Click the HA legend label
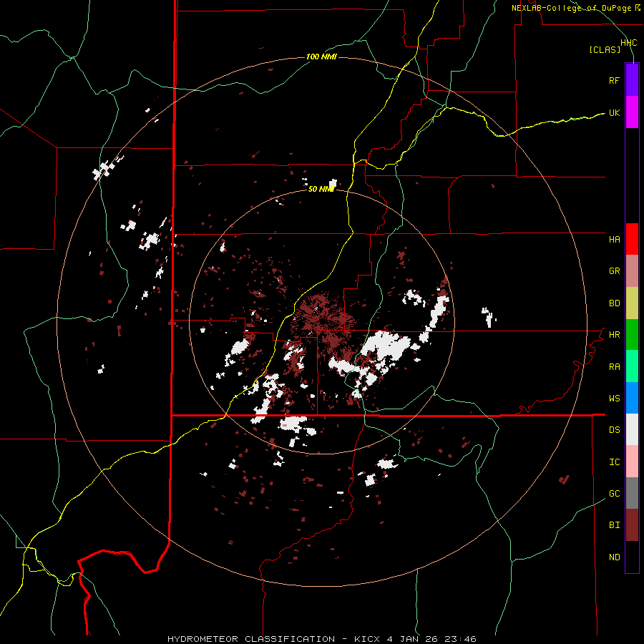This screenshot has width=644, height=644. pos(614,240)
